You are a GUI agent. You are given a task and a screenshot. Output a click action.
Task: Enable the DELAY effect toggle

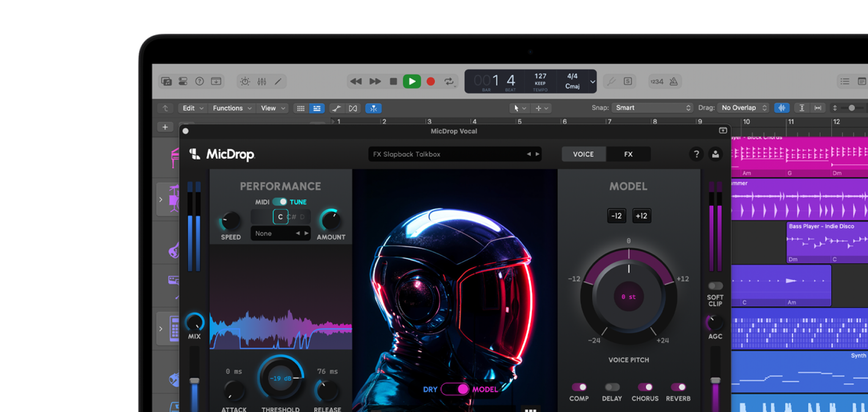click(612, 387)
